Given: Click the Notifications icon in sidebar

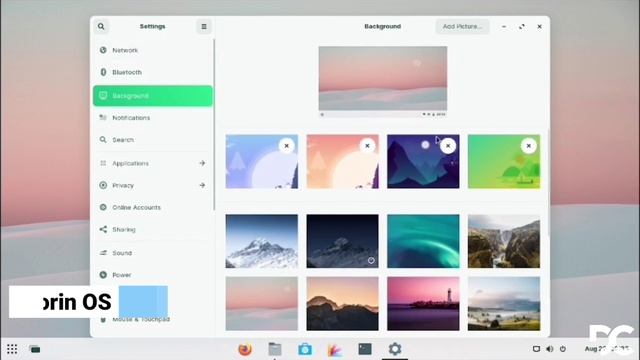Looking at the screenshot, I should pos(103,118).
